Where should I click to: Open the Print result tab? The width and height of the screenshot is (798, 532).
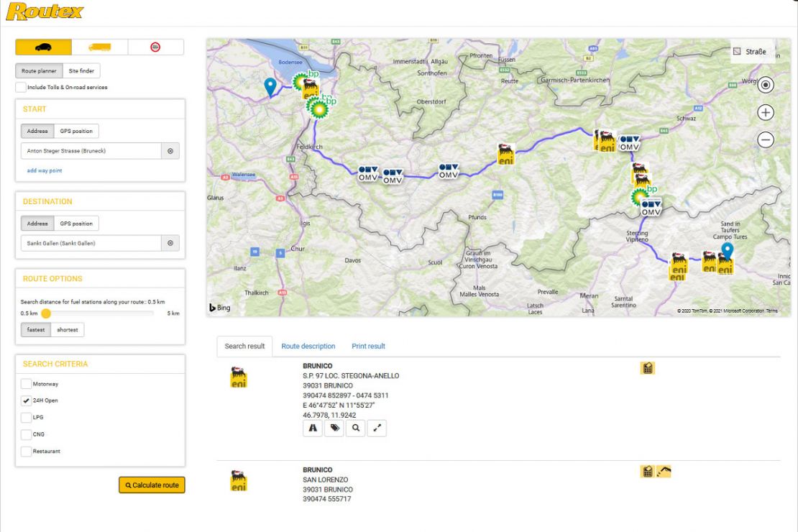tap(369, 347)
